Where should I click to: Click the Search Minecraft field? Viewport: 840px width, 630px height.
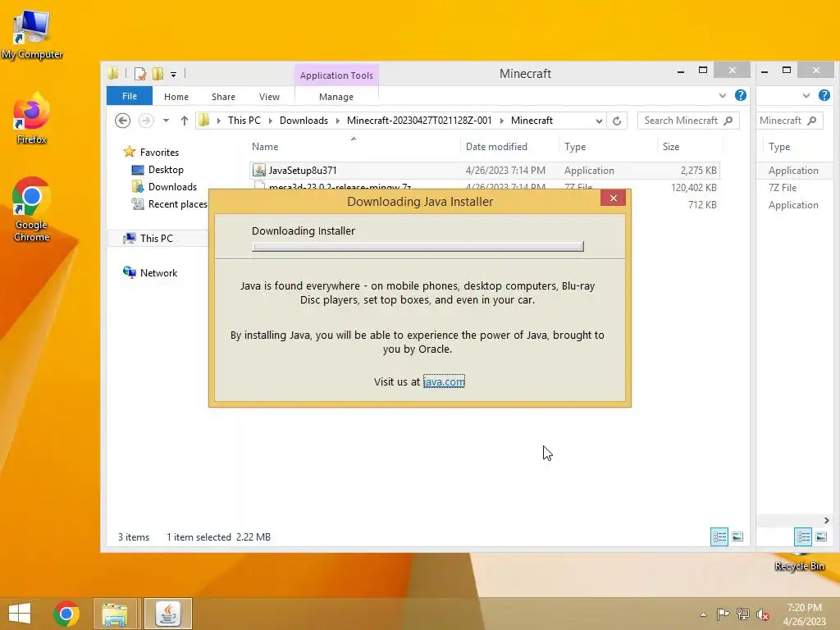pos(688,121)
